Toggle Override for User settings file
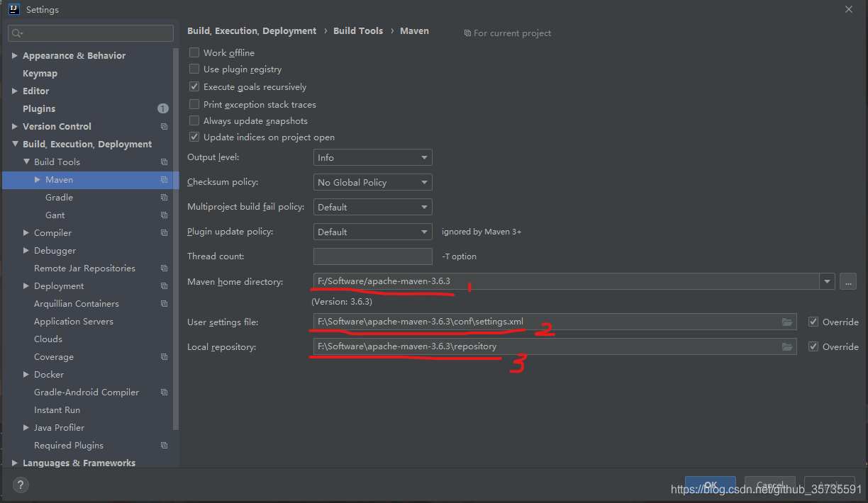The image size is (868, 503). pyautogui.click(x=813, y=322)
